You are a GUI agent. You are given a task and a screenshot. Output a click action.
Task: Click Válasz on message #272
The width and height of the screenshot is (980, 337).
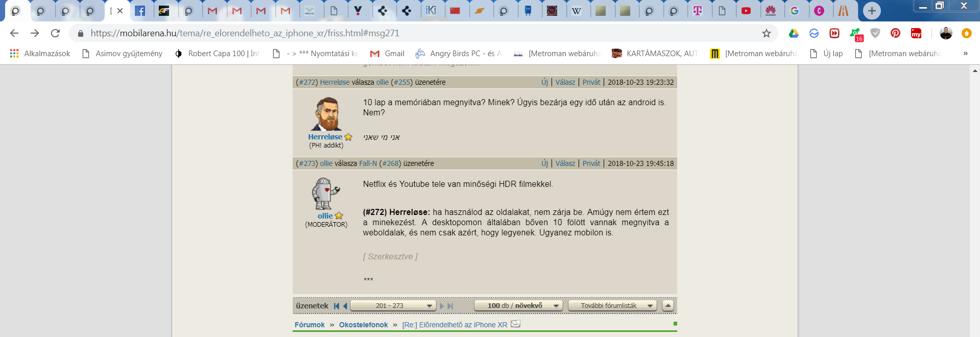pos(565,82)
